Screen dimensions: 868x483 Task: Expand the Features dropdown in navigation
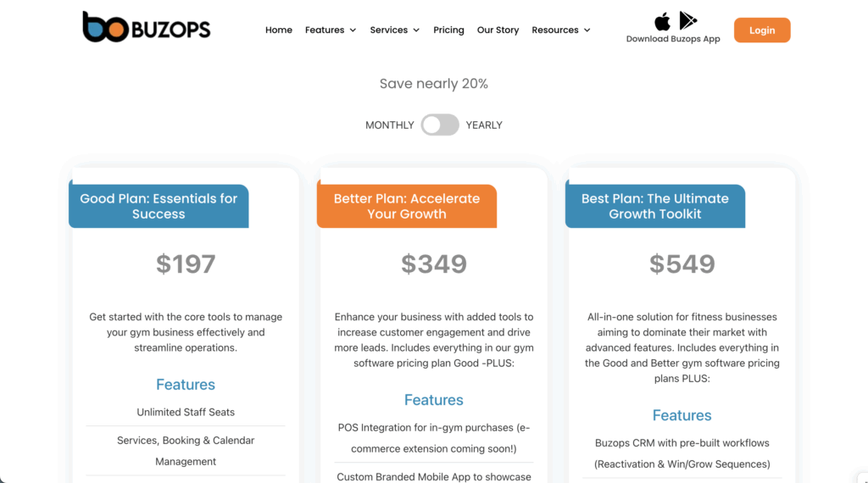[x=331, y=31]
